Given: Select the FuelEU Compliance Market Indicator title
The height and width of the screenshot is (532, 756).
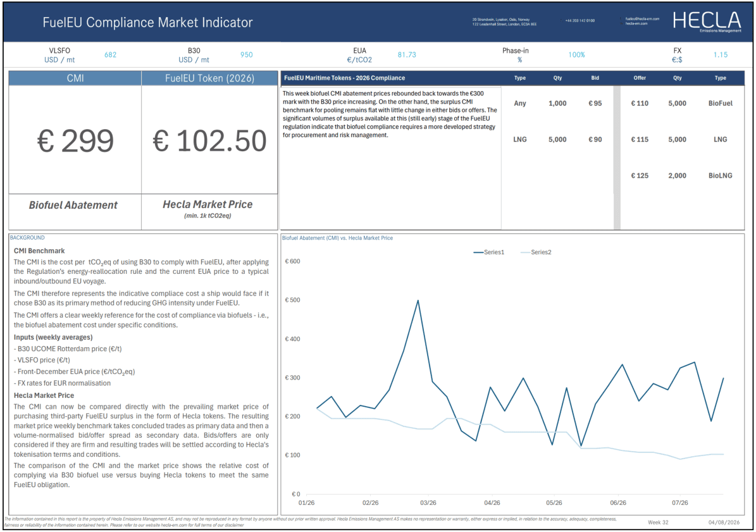Looking at the screenshot, I should 147,22.
